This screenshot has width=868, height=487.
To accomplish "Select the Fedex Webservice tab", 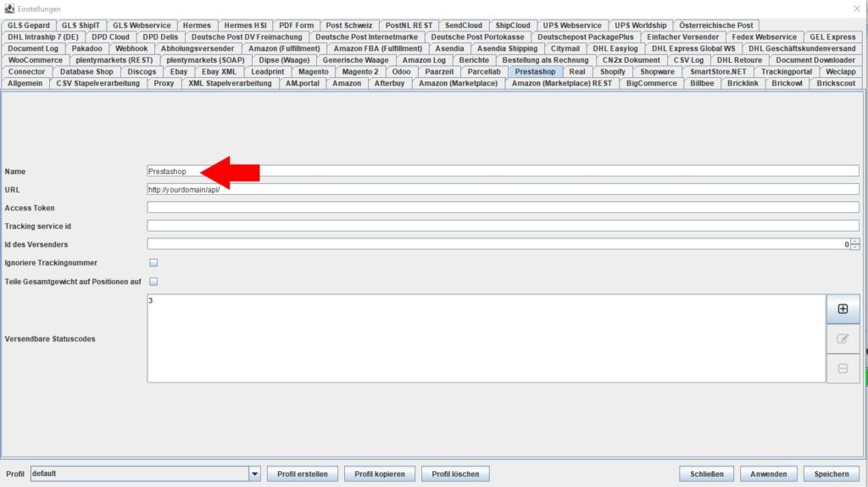I will 764,37.
